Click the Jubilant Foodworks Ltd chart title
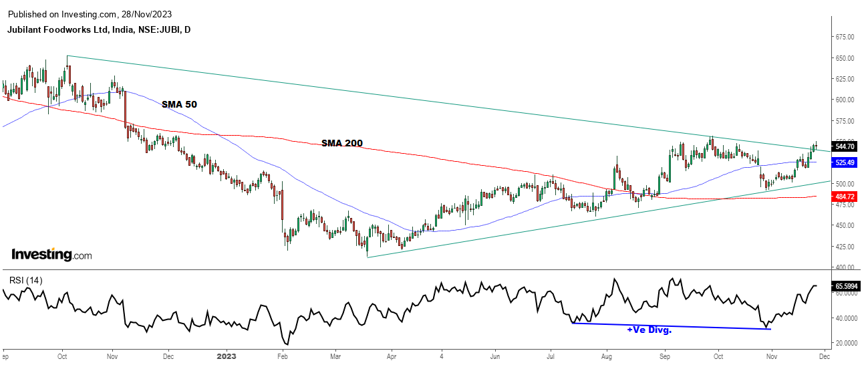This screenshot has width=868, height=367. tap(98, 30)
